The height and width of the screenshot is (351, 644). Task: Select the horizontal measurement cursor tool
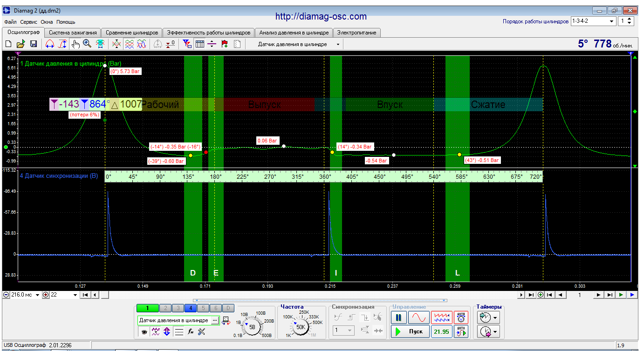[x=49, y=44]
